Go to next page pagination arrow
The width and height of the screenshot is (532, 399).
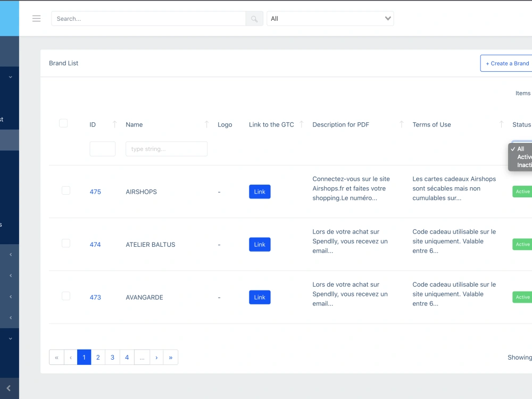[x=156, y=358]
